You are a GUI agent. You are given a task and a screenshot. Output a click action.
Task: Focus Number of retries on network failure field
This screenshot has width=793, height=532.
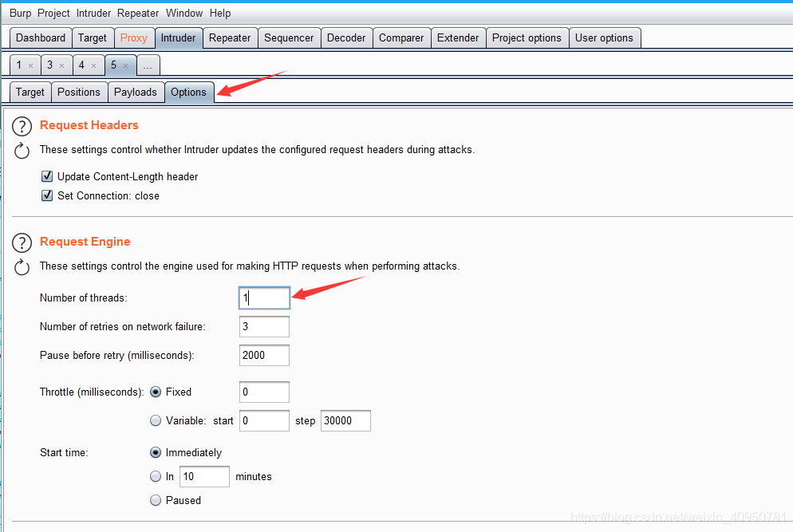(x=265, y=327)
